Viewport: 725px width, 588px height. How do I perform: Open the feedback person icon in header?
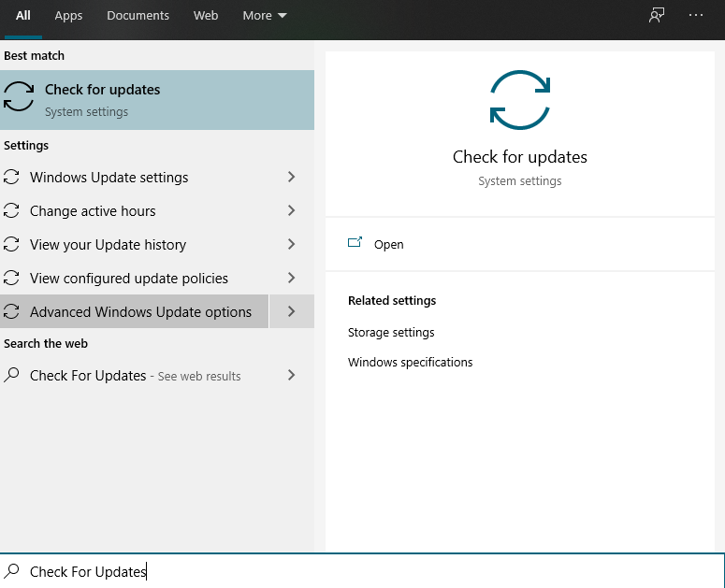pyautogui.click(x=657, y=15)
